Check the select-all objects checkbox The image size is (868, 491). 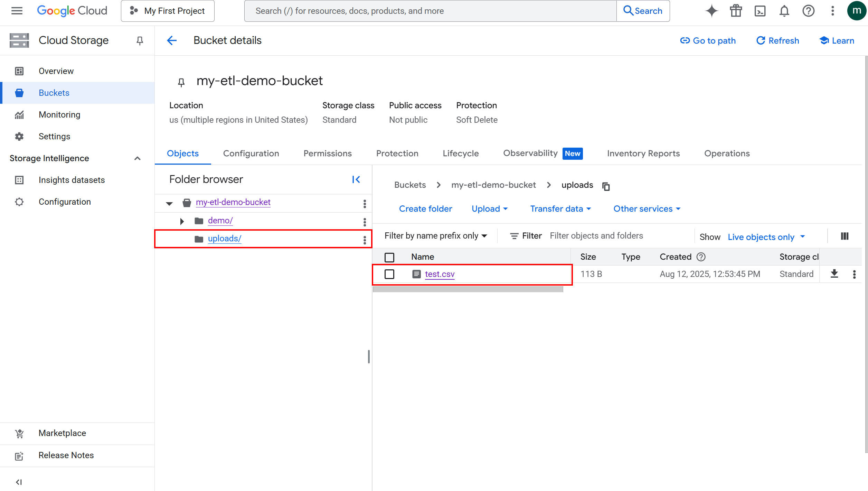(389, 257)
